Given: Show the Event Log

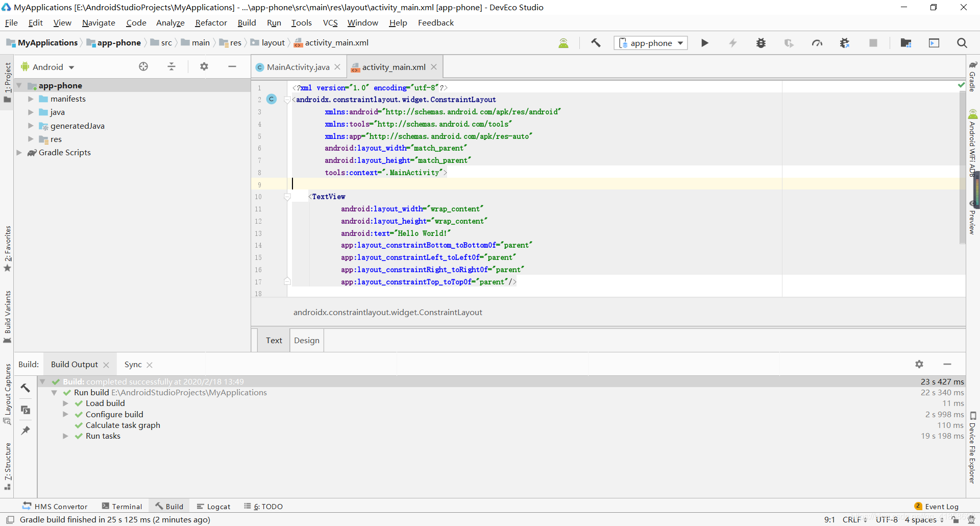Looking at the screenshot, I should [941, 506].
